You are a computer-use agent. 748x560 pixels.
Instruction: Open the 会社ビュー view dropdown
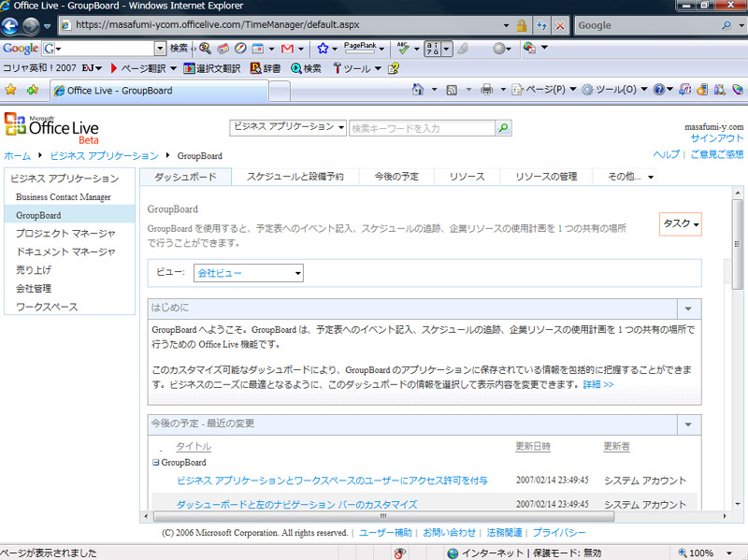tap(248, 273)
